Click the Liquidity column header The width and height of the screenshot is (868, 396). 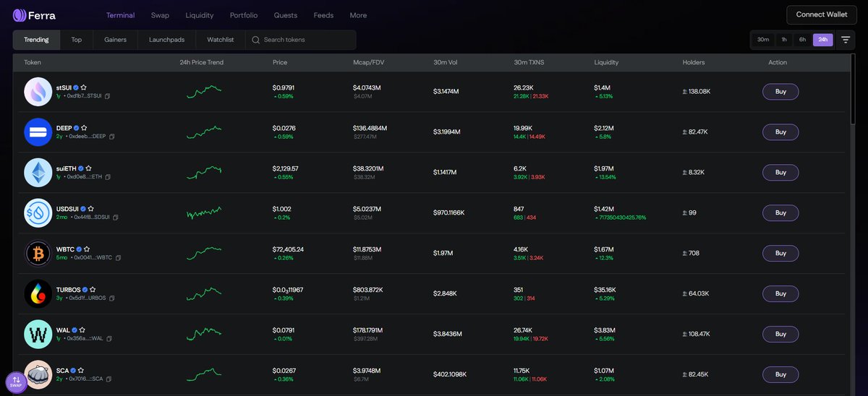click(606, 63)
